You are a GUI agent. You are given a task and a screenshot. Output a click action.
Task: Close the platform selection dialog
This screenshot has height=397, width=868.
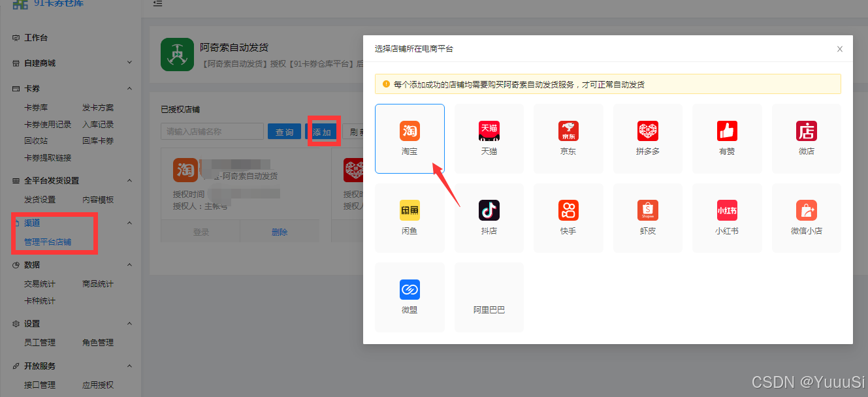[x=840, y=49]
